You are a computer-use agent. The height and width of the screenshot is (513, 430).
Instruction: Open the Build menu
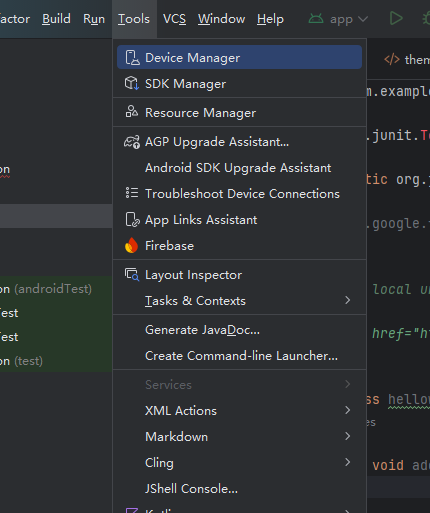[x=56, y=19]
